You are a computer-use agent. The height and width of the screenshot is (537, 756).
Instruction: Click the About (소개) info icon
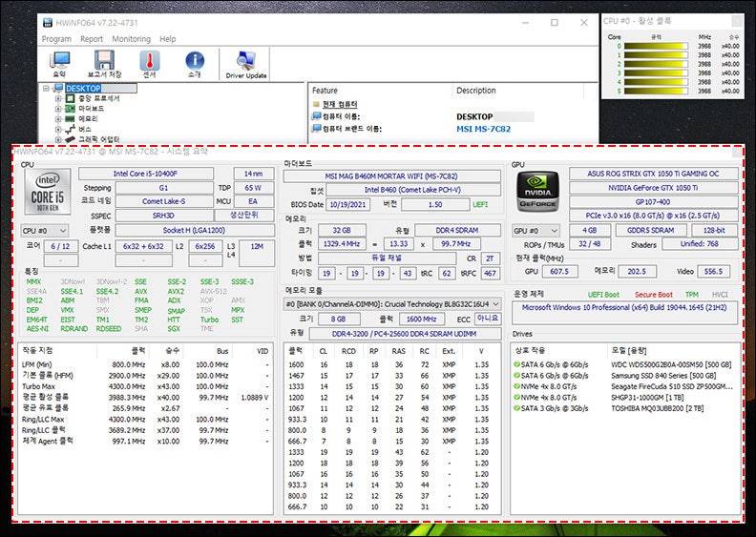(x=194, y=64)
